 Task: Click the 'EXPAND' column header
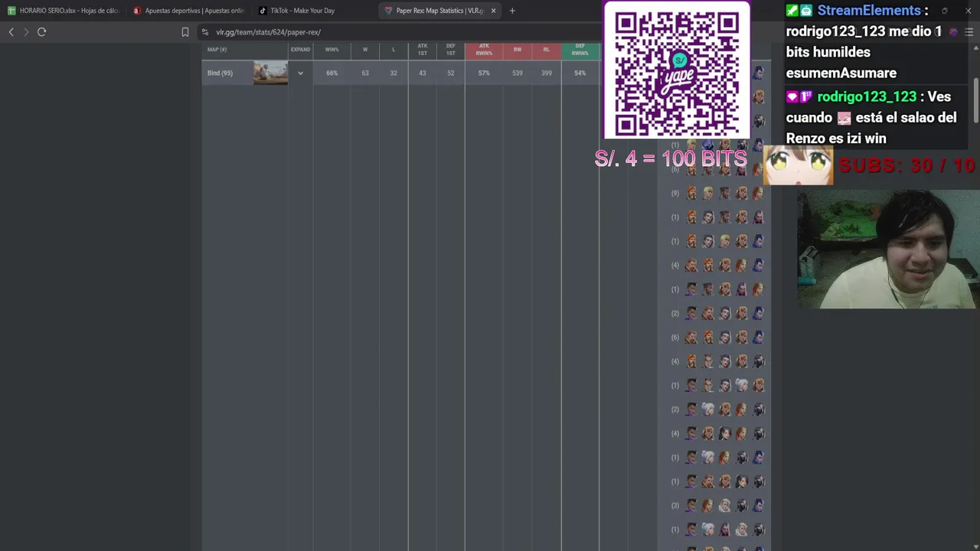(300, 50)
